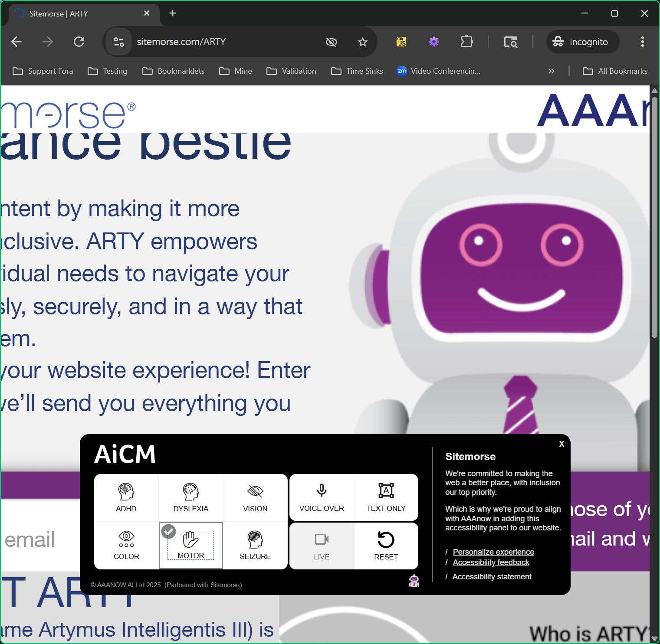Open the Time Sinks folder
Screen dimensions: 660x644
tap(357, 71)
